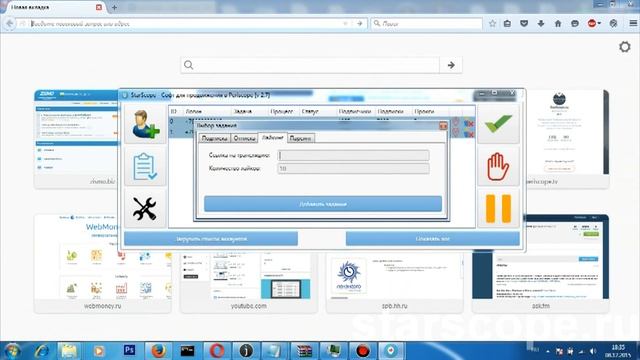Click the delete icon in account row 1
640x360 pixels.
coord(469,133)
